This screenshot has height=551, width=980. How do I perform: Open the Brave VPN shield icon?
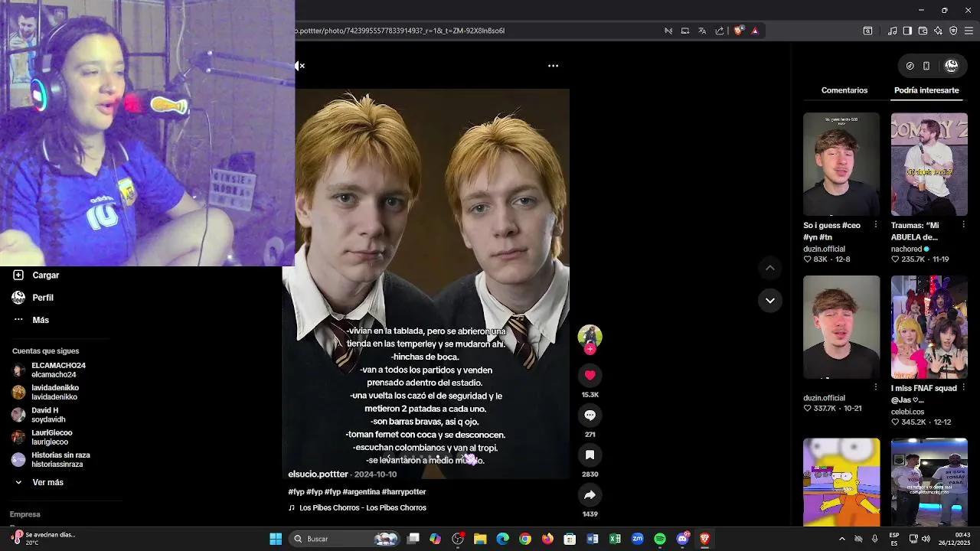[x=953, y=31]
